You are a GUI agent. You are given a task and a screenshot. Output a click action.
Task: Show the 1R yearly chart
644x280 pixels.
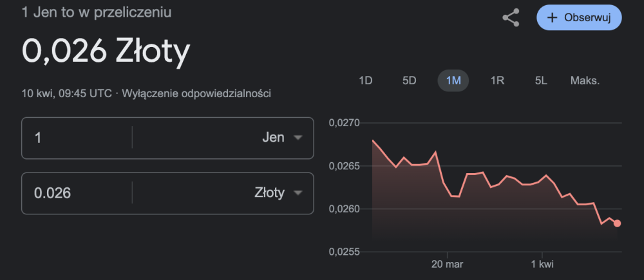coord(497,80)
